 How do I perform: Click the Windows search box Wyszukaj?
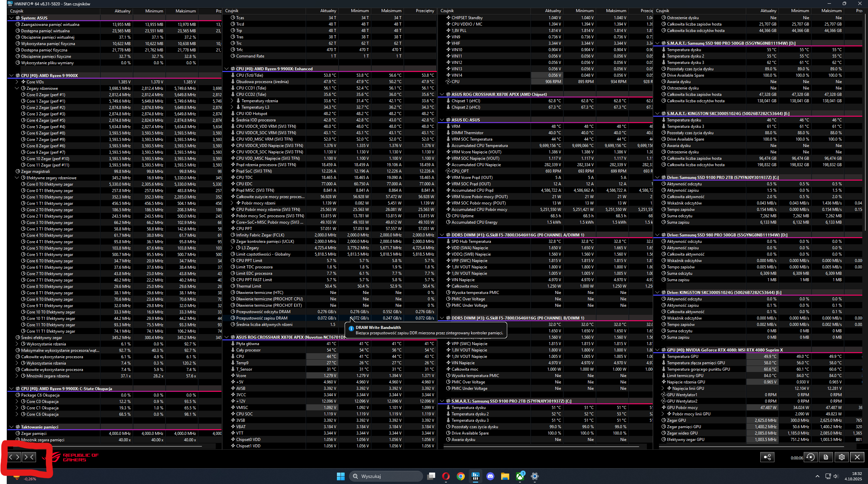coord(386,476)
